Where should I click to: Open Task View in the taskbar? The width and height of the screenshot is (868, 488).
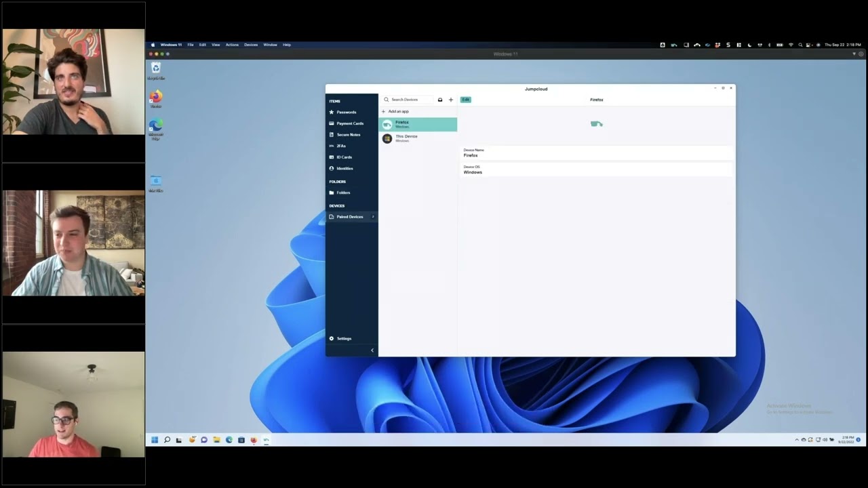179,440
